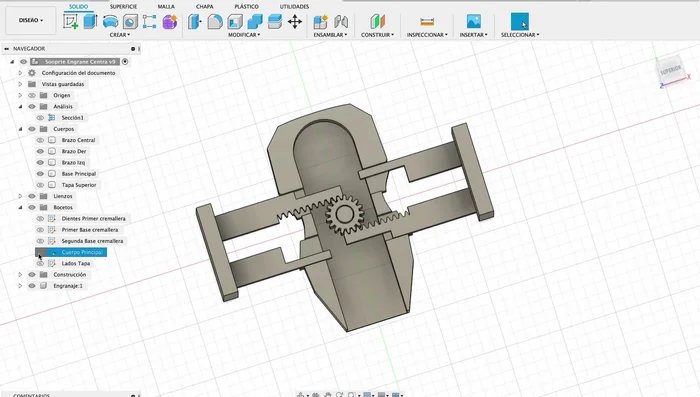
Task: Expand the Origen folder
Action: click(x=20, y=95)
